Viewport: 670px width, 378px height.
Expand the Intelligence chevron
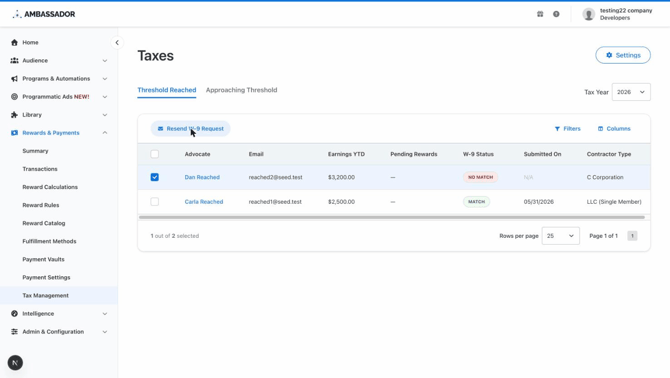tap(105, 314)
